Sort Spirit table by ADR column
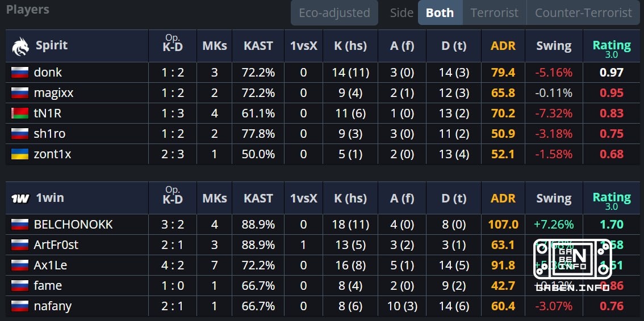The height and width of the screenshot is (321, 644). tap(503, 46)
